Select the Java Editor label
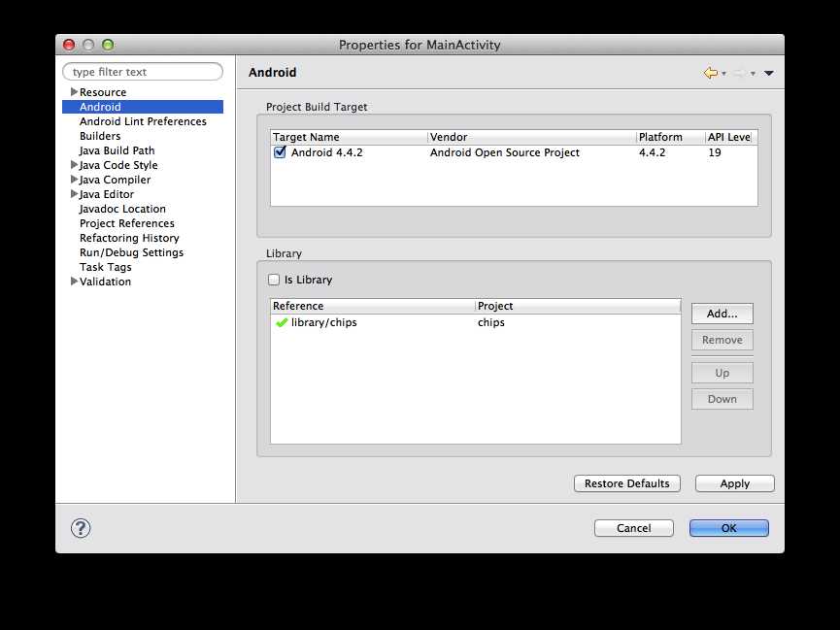 click(x=107, y=194)
